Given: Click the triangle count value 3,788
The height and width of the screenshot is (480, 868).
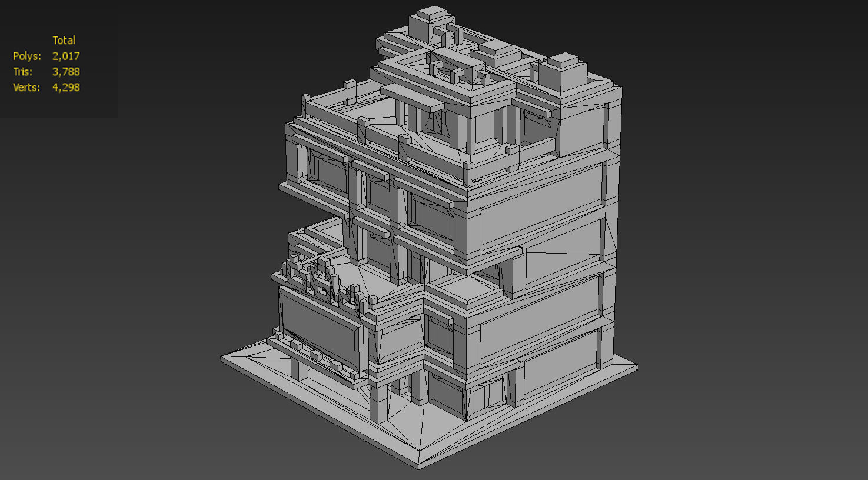Looking at the screenshot, I should (x=66, y=72).
